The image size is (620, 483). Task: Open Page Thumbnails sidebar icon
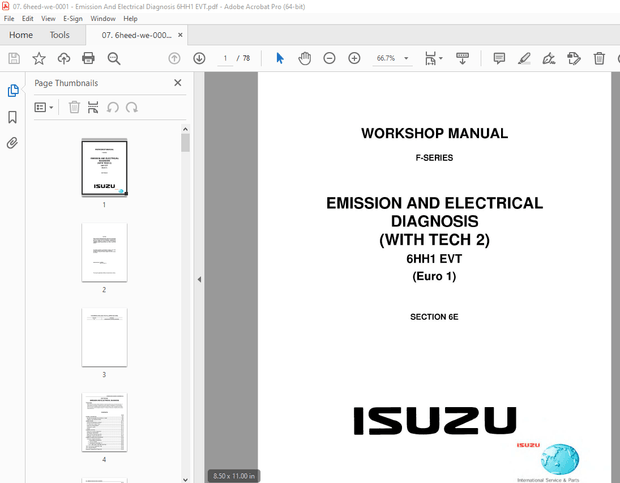(13, 91)
